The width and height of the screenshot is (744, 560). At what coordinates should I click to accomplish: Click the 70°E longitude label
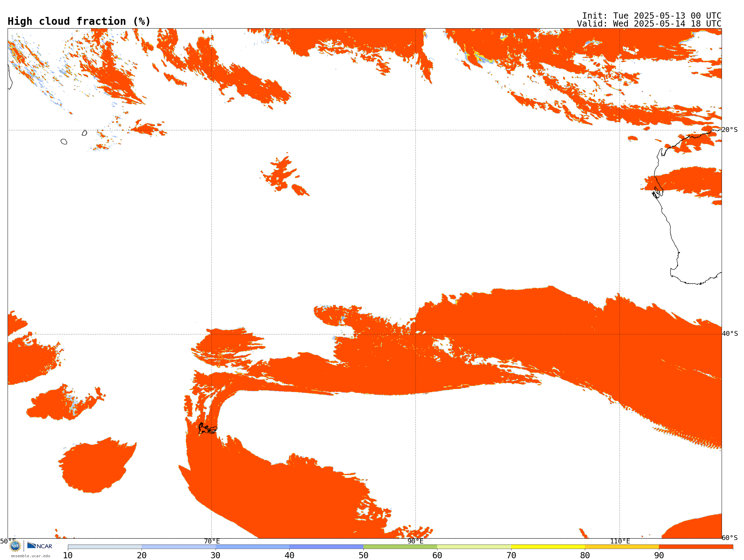pyautogui.click(x=212, y=541)
